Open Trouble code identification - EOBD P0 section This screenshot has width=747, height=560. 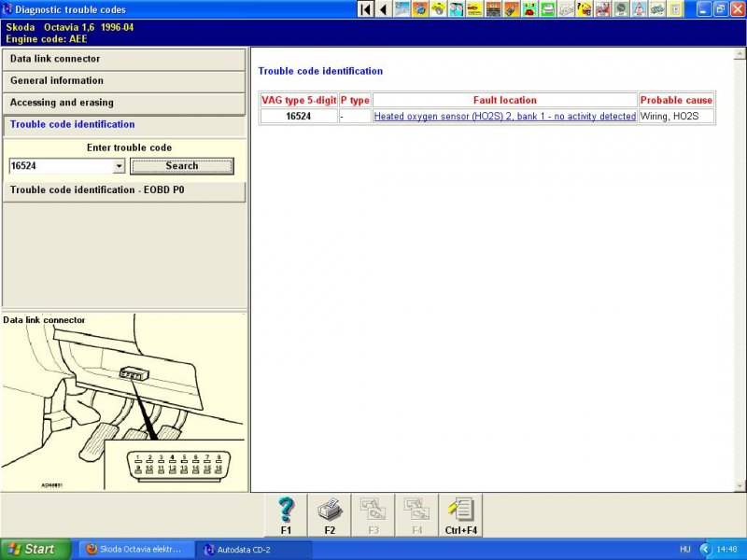click(x=124, y=190)
